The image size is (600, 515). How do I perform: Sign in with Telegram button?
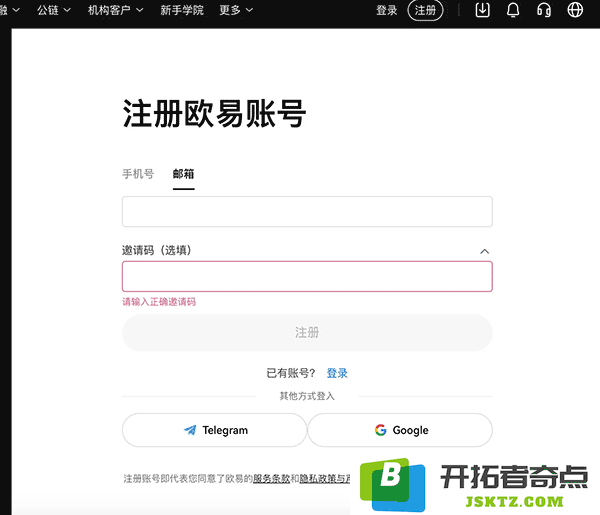pos(214,430)
